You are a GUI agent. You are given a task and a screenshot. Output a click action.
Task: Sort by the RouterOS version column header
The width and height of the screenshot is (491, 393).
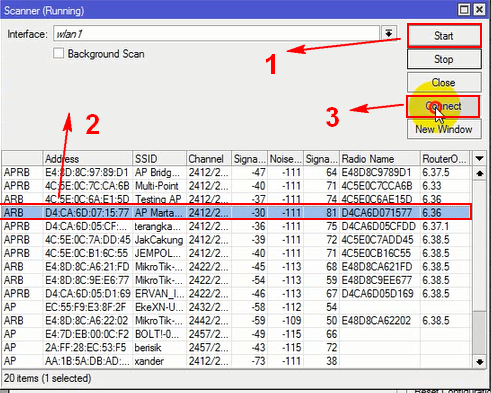445,159
